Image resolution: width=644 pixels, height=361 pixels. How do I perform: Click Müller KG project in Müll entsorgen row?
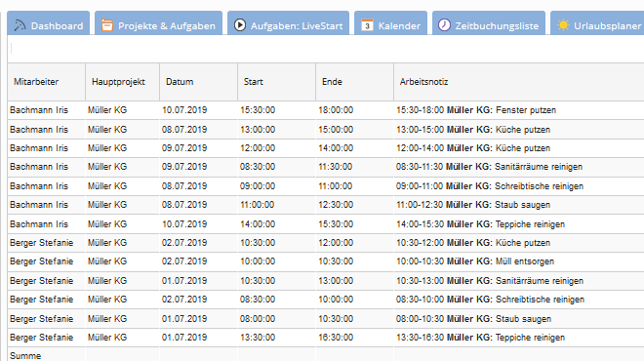pos(107,261)
